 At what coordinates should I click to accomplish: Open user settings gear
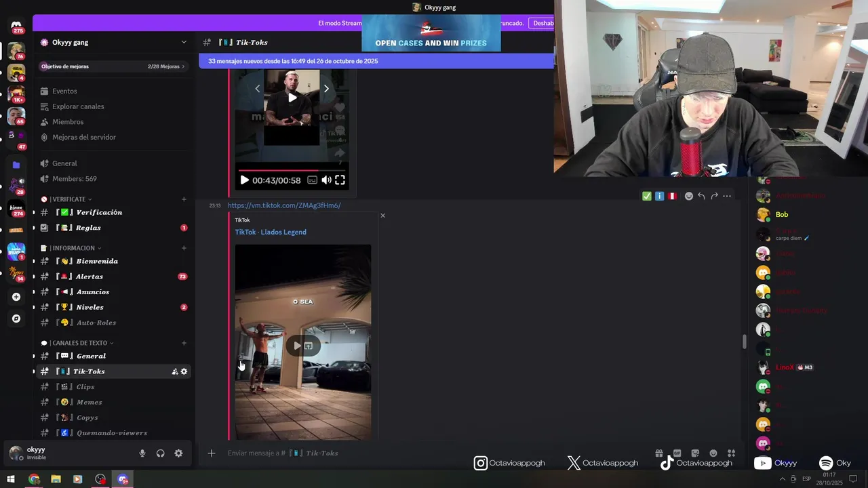click(178, 453)
